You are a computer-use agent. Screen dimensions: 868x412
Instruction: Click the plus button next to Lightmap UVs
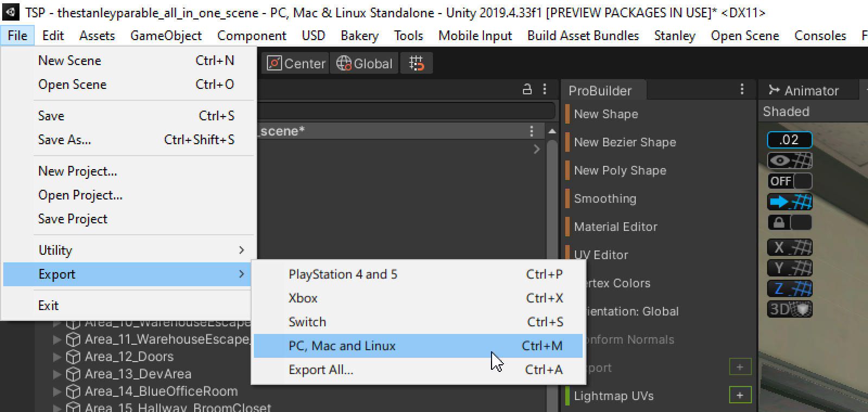740,395
